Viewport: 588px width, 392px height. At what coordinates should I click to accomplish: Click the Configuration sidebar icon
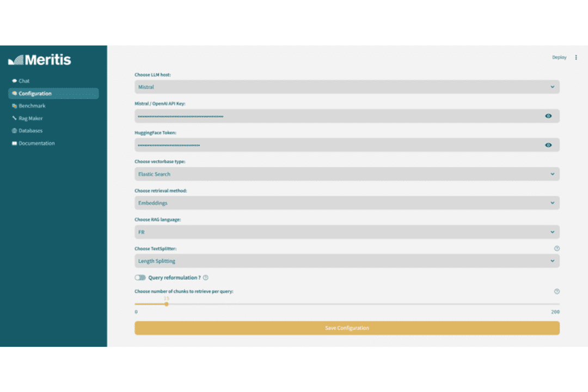pos(14,94)
